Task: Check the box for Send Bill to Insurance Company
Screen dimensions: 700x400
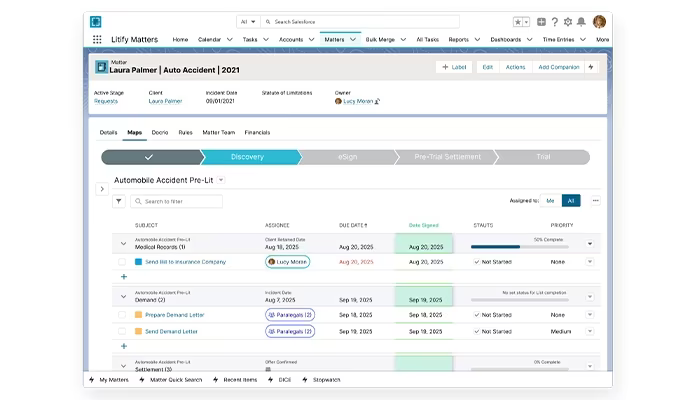Action: pyautogui.click(x=122, y=262)
